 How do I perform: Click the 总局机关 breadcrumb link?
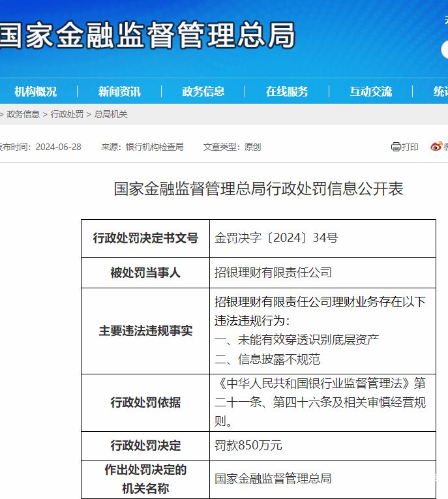point(111,114)
